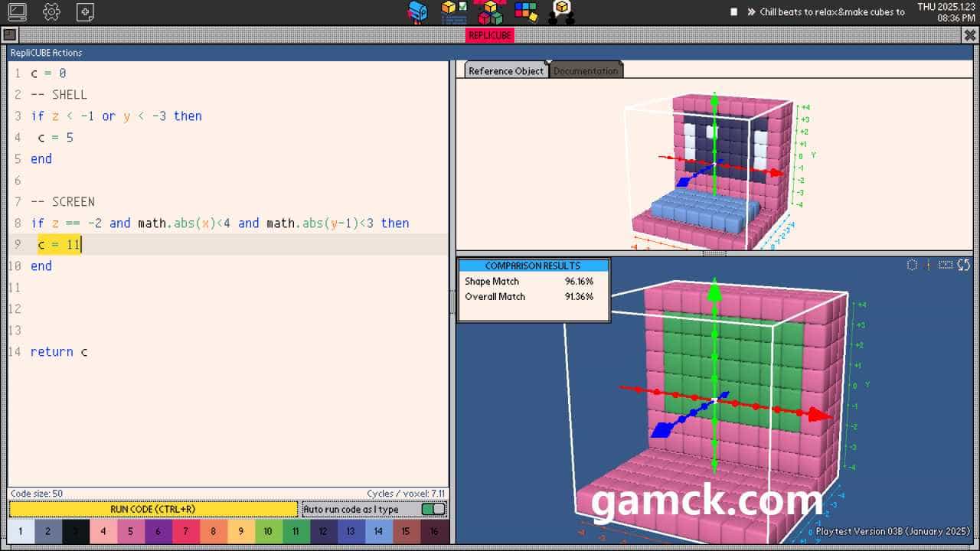
Task: Select color swatch 14 (light blue)
Action: click(379, 531)
